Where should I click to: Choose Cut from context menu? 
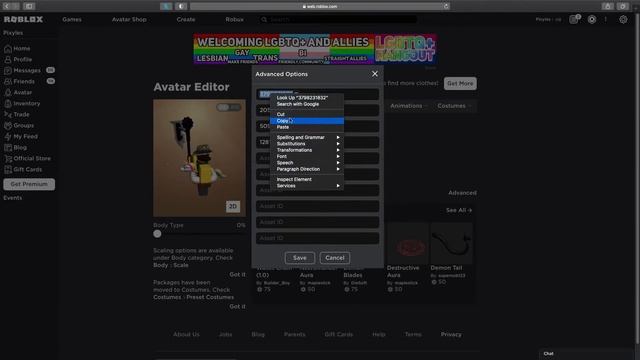pos(307,114)
